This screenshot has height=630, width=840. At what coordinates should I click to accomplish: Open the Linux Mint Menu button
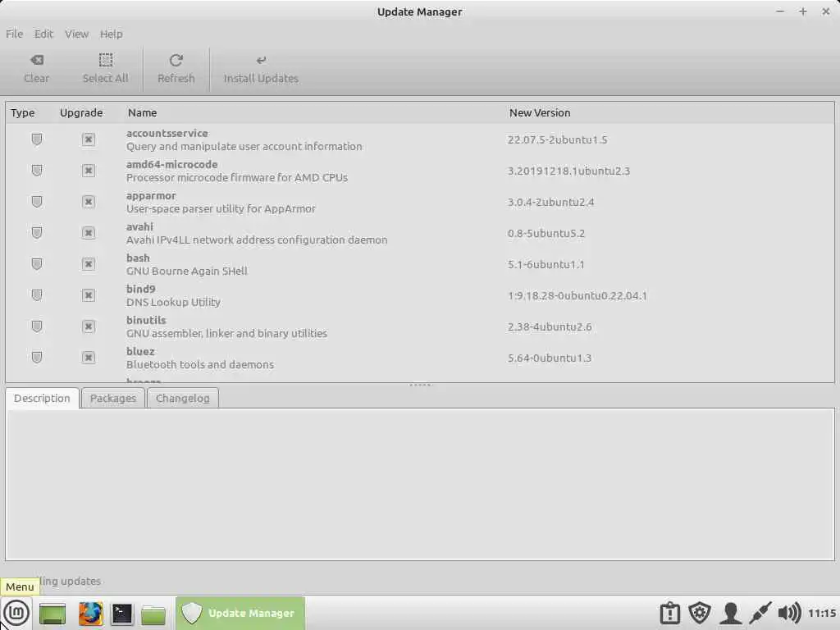(16, 613)
